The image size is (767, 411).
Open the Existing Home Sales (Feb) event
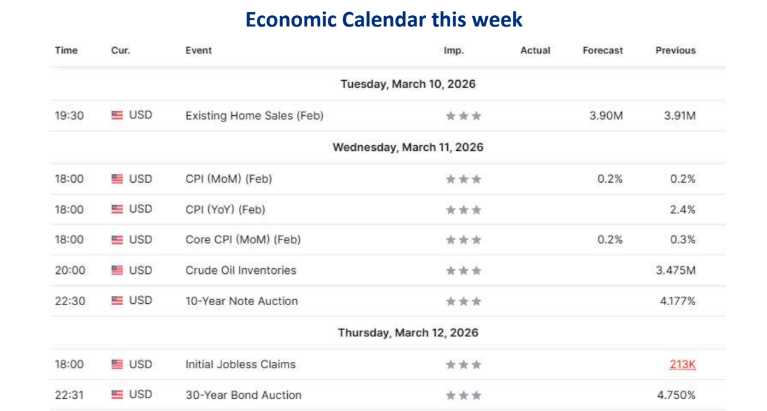[254, 116]
